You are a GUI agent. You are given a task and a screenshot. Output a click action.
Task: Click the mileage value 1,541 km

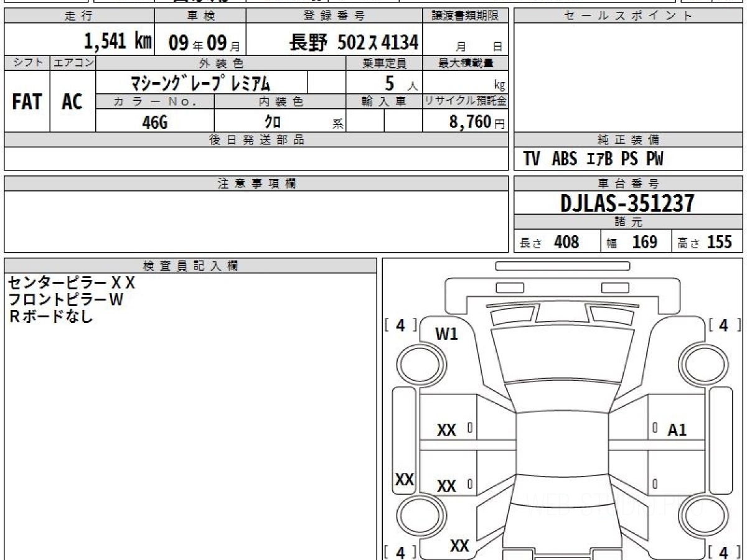click(118, 42)
